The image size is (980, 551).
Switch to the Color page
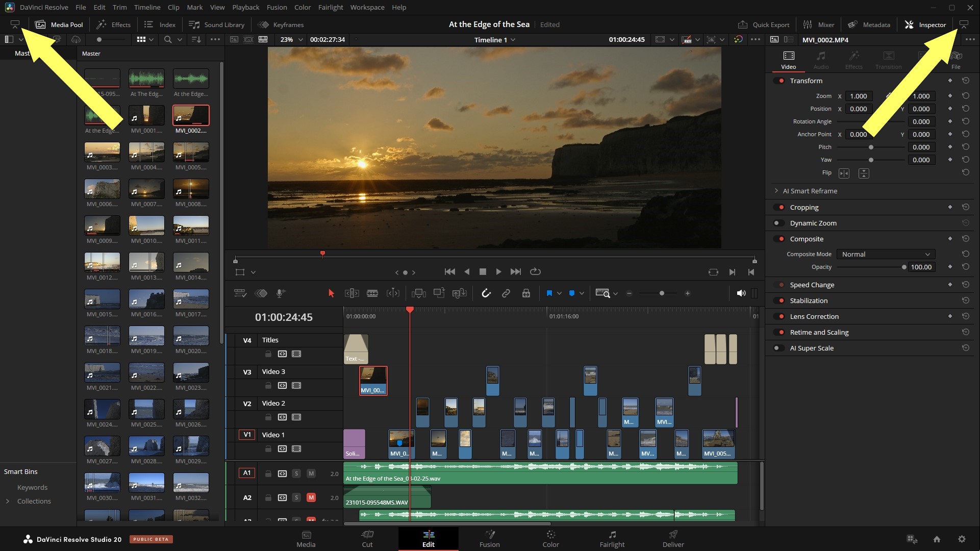(550, 538)
